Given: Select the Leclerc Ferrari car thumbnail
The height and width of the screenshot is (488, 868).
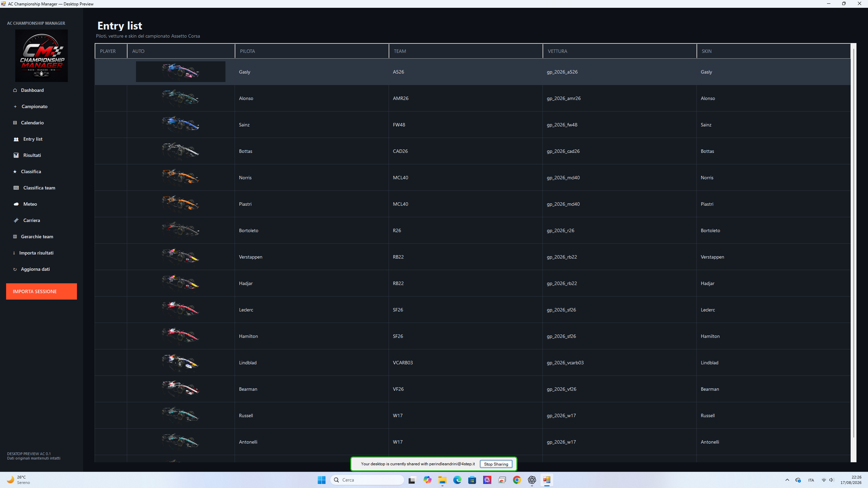Looking at the screenshot, I should 180,309.
